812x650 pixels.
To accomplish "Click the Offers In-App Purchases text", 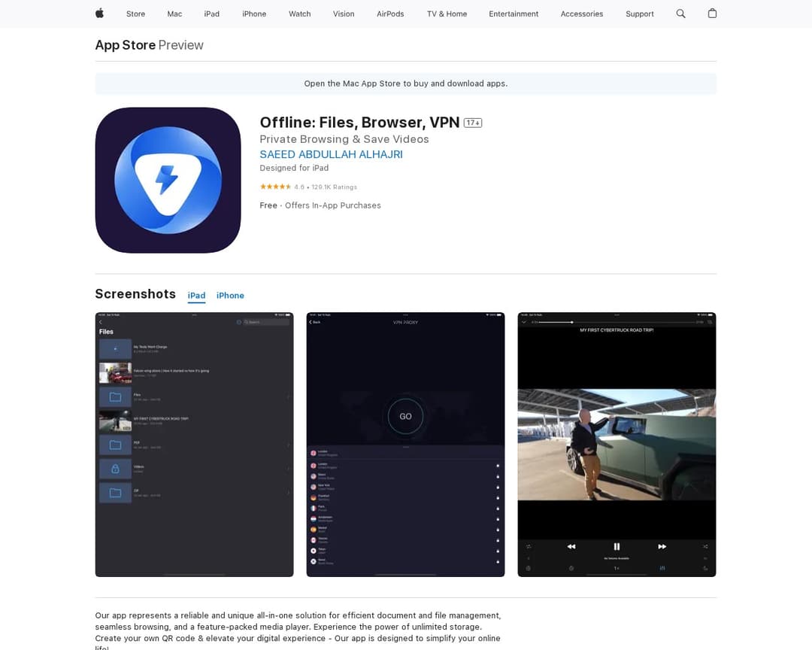I will pyautogui.click(x=333, y=206).
